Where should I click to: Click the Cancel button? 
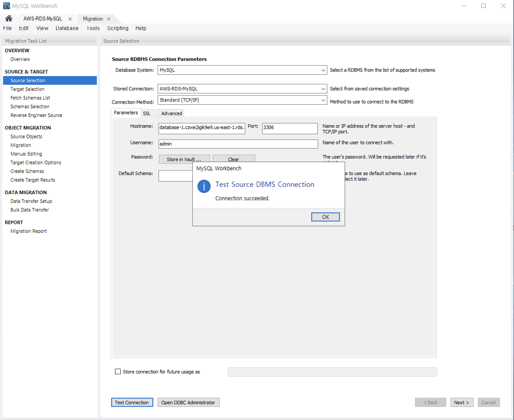(488, 402)
